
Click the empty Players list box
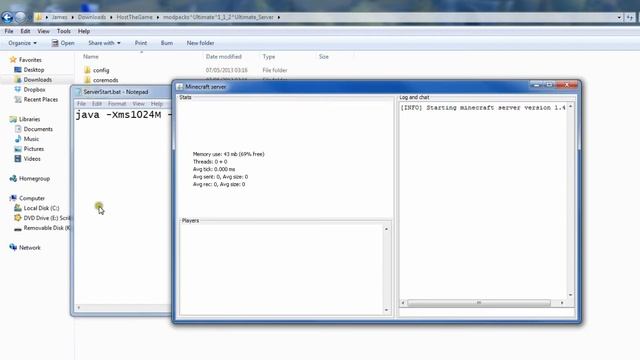click(281, 269)
